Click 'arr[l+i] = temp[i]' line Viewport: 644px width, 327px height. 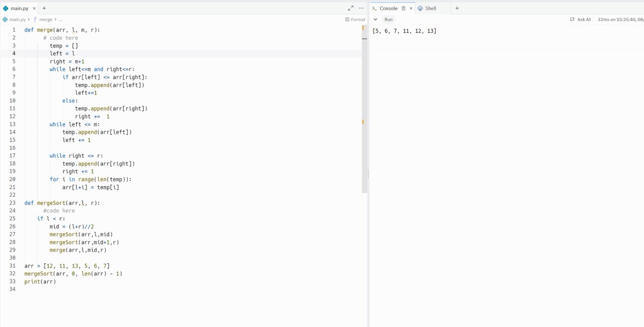[x=91, y=187]
